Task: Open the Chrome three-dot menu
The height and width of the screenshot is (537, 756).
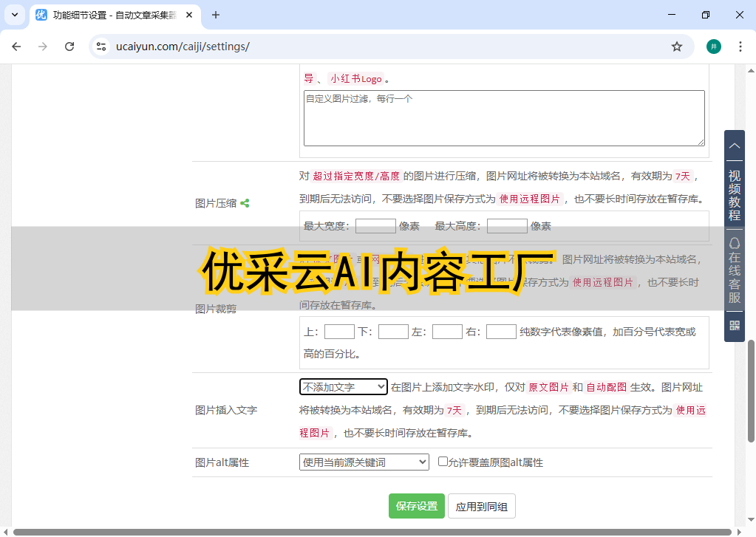Action: 740,47
